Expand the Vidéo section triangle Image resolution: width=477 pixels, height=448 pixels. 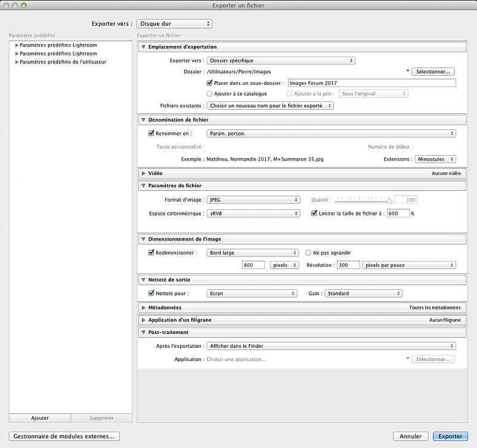tap(144, 173)
